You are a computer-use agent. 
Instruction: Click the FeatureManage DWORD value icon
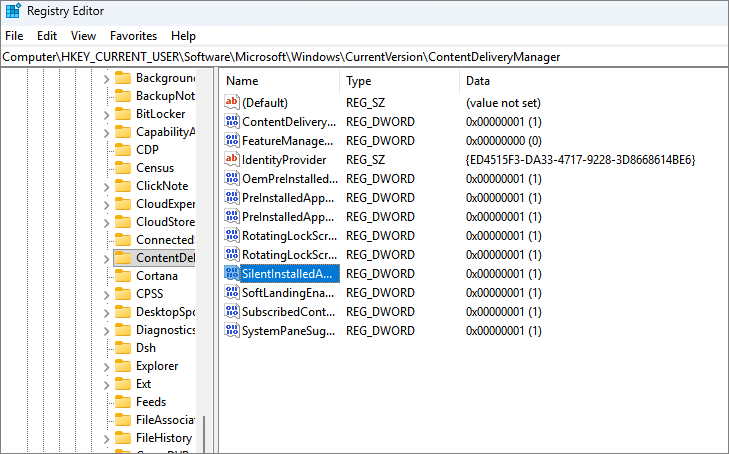(232, 141)
